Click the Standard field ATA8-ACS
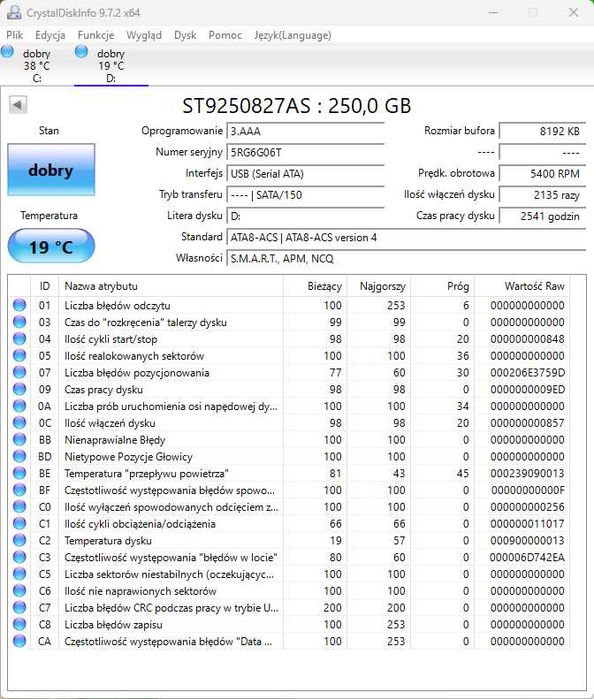The width and height of the screenshot is (594, 699). pyautogui.click(x=406, y=237)
